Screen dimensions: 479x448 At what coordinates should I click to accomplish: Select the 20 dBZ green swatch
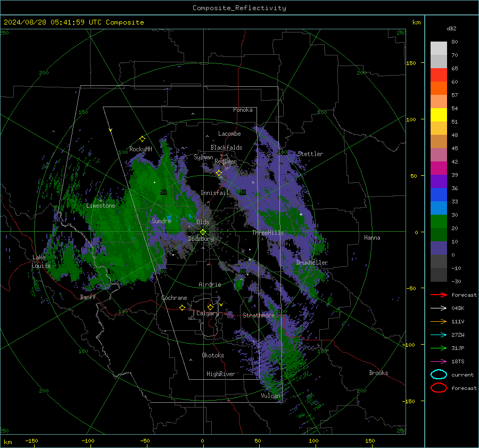tap(439, 234)
